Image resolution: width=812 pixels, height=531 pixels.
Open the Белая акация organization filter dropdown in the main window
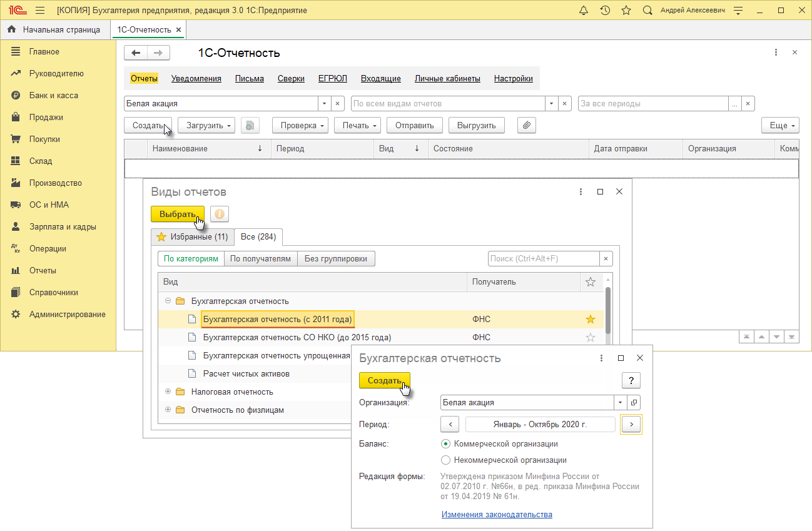[324, 103]
